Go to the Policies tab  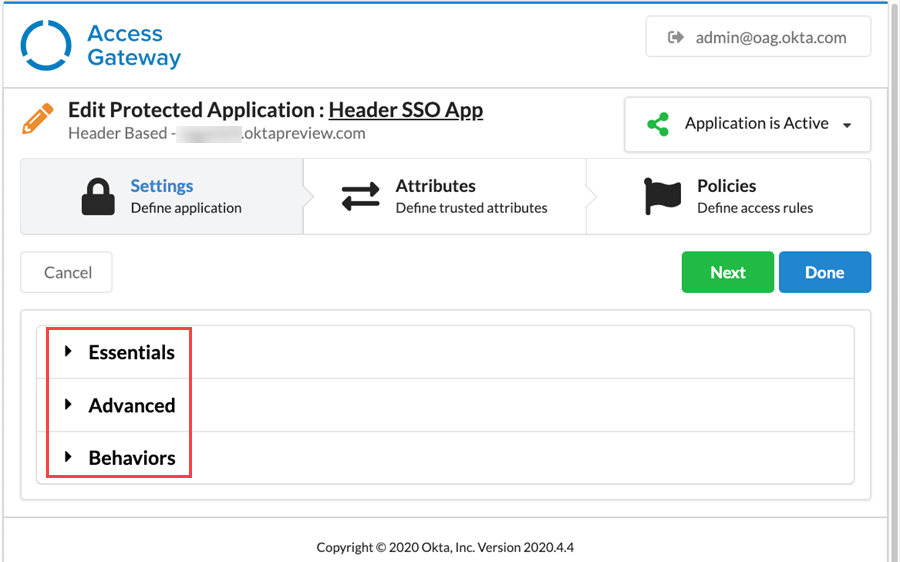[x=726, y=186]
